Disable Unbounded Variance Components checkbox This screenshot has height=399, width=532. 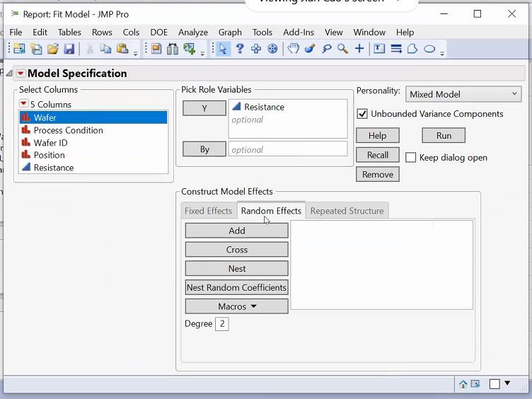(x=362, y=114)
